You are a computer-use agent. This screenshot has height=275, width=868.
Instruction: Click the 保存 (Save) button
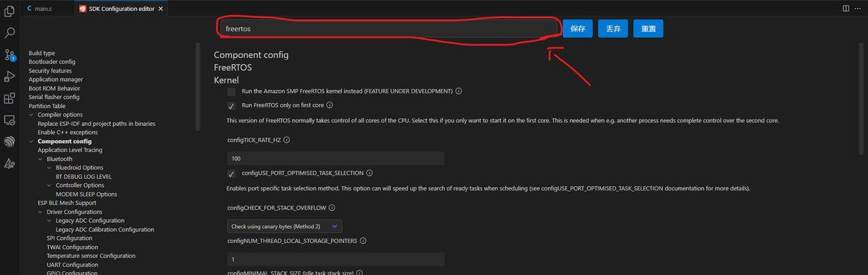578,28
